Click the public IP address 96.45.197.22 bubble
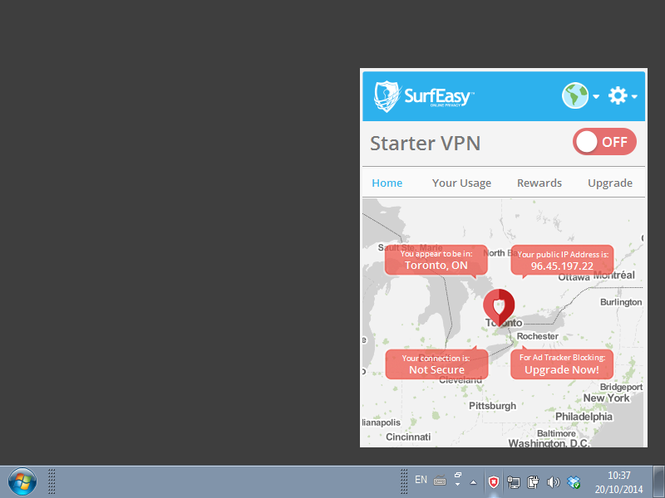665x498 pixels. tap(562, 260)
